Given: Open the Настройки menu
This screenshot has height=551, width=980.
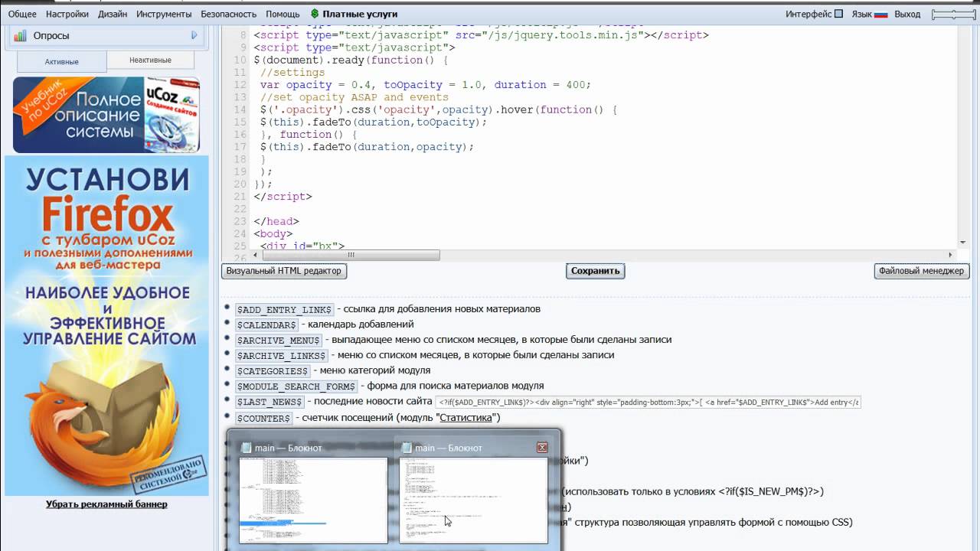Looking at the screenshot, I should point(67,14).
